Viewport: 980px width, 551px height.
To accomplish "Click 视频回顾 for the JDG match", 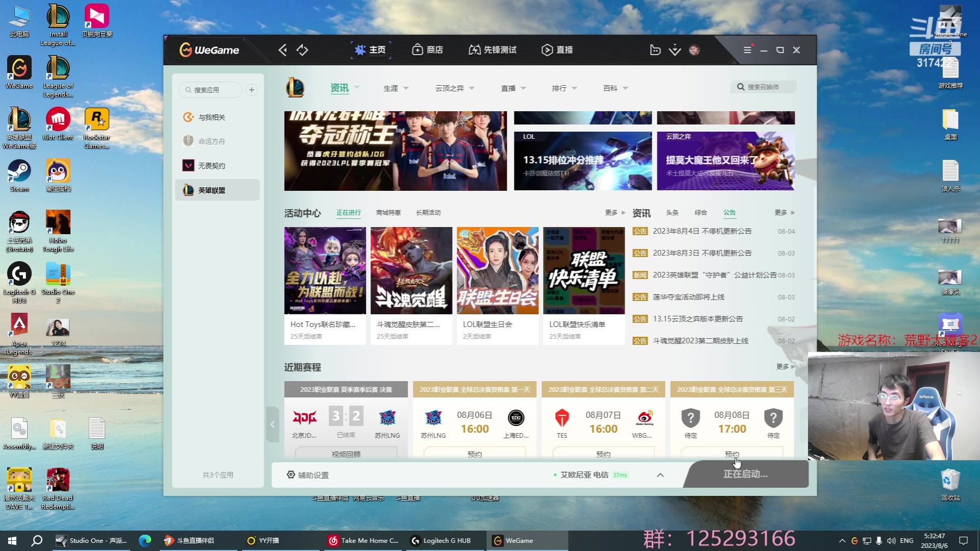I will [346, 454].
